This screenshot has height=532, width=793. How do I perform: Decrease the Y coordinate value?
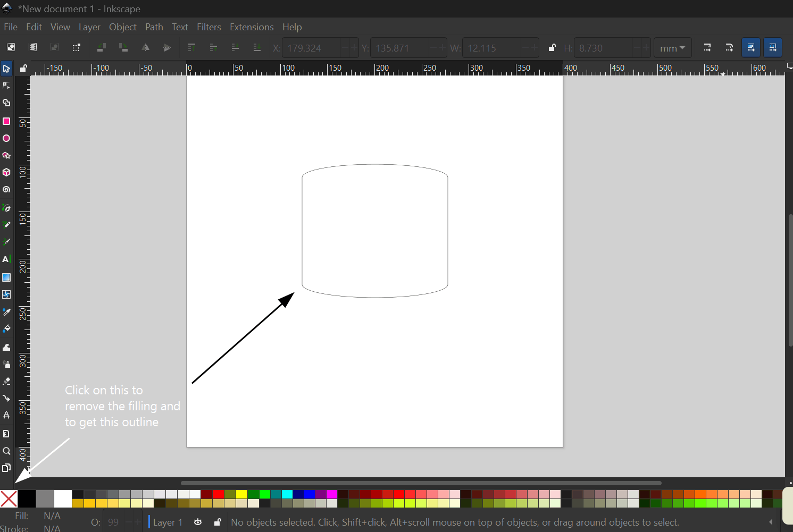pyautogui.click(x=433, y=48)
